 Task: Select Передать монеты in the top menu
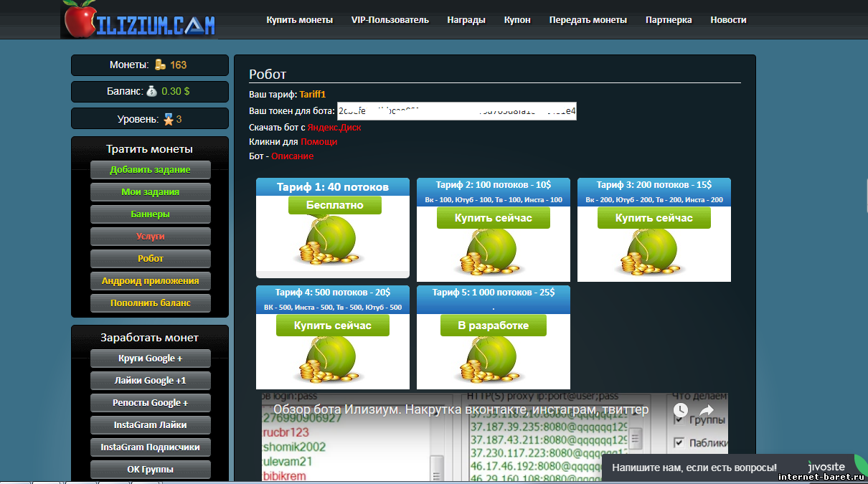click(588, 20)
